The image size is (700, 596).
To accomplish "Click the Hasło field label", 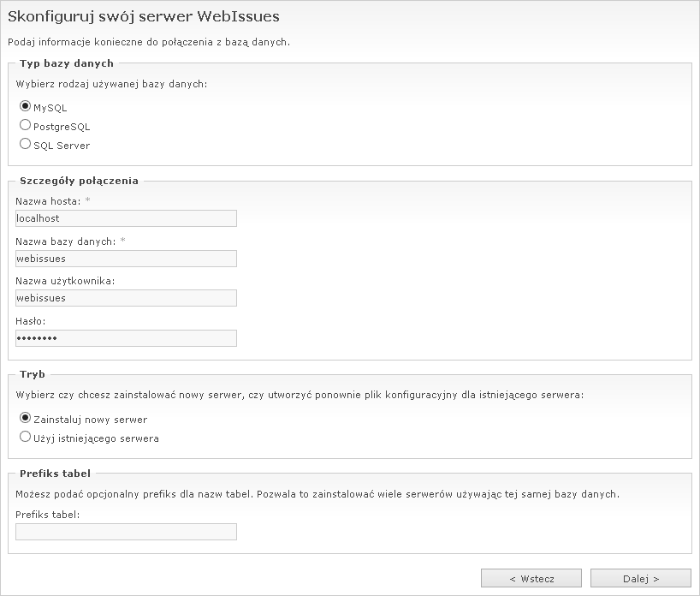I will tap(31, 321).
